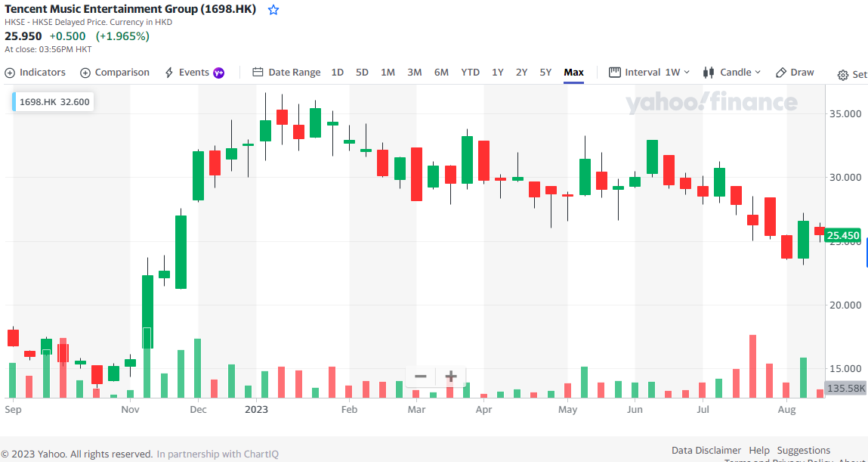The width and height of the screenshot is (868, 462).
Task: Select the 1M time range
Action: click(x=388, y=73)
